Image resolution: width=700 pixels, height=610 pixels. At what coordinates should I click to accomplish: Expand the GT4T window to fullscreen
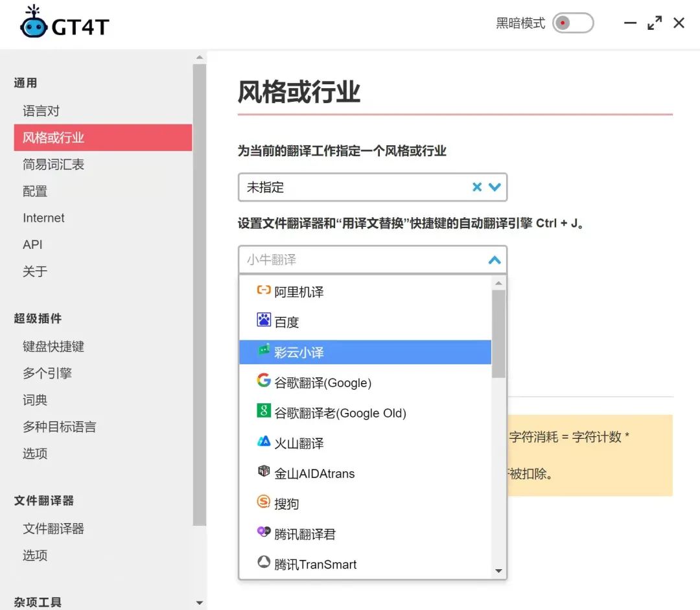click(655, 23)
